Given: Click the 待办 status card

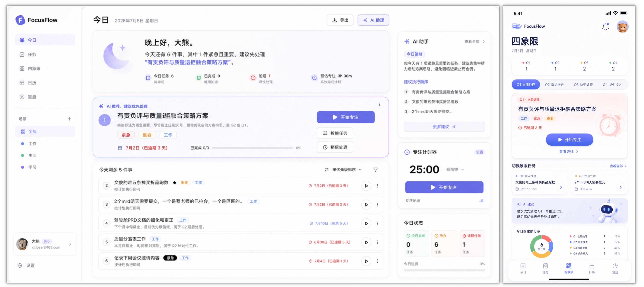Looking at the screenshot, I should pos(444,243).
